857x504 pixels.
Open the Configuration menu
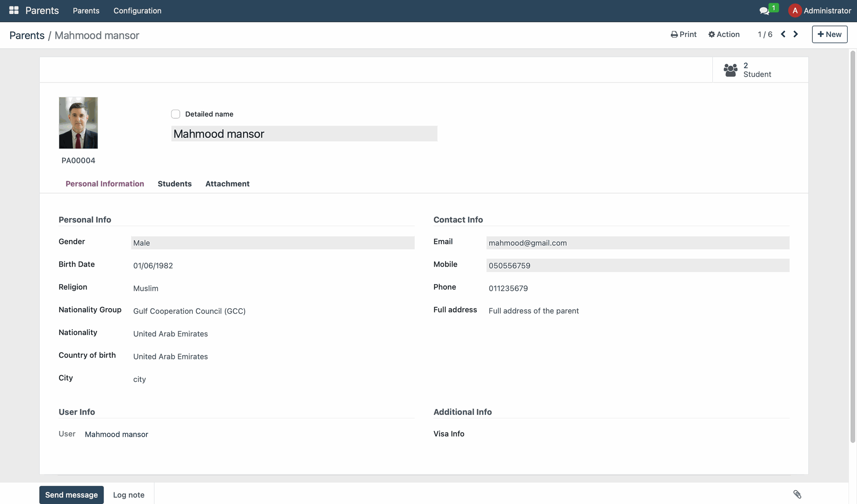(137, 11)
